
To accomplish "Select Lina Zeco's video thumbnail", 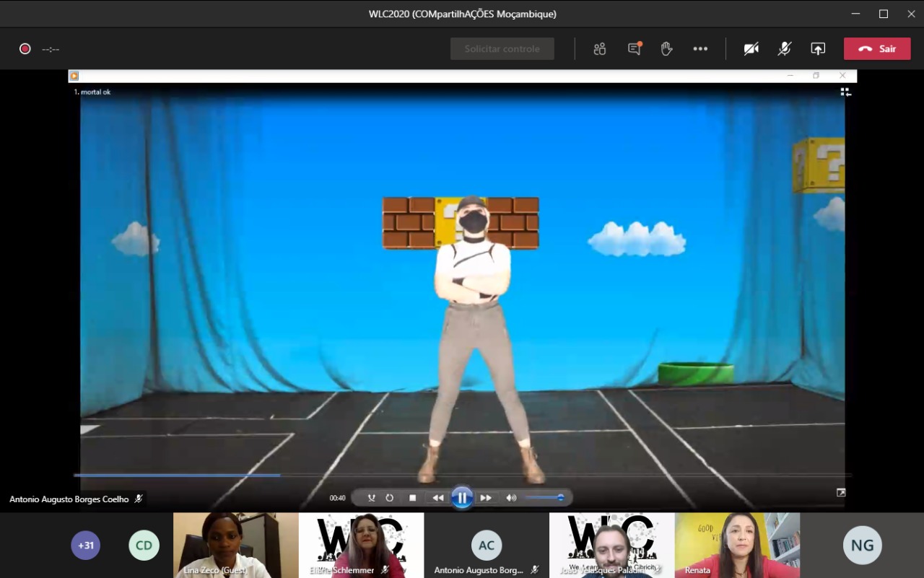I will [x=236, y=546].
